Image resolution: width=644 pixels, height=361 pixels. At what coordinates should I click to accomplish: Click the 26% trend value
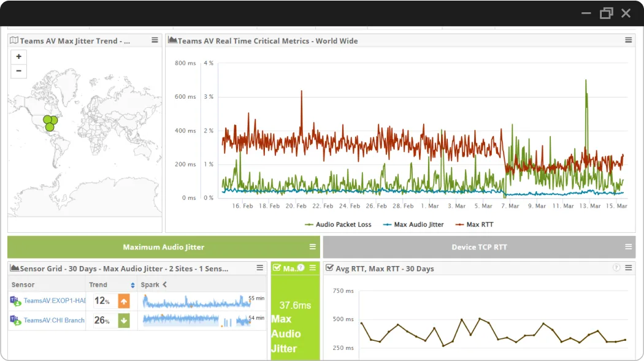[x=102, y=321]
